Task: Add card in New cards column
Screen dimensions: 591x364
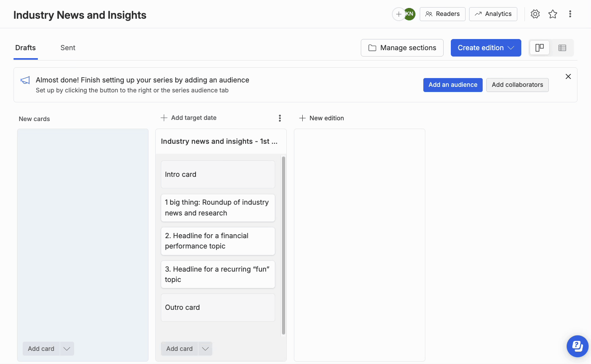Action: 41,348
